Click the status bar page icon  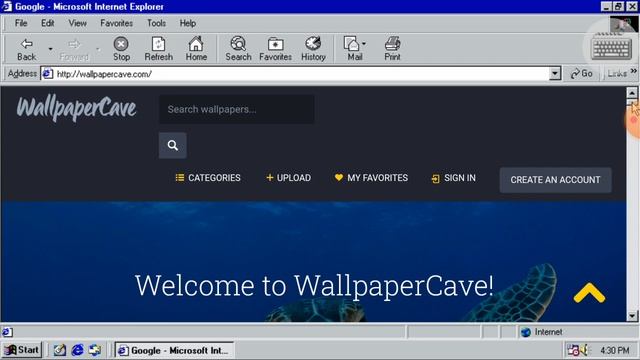[7, 332]
